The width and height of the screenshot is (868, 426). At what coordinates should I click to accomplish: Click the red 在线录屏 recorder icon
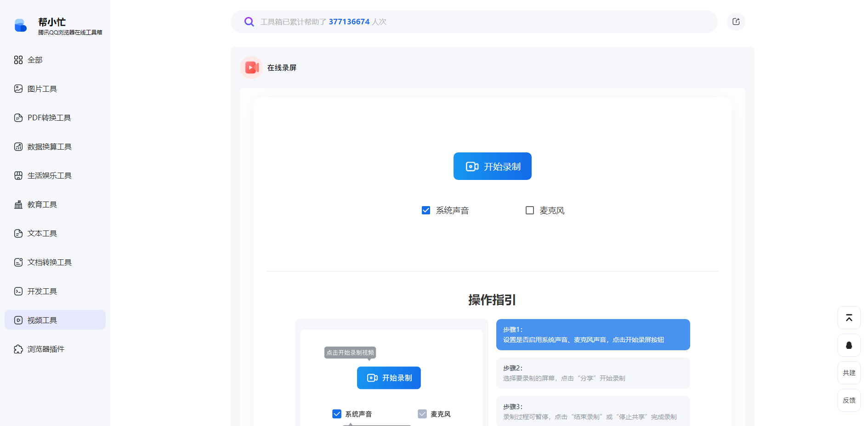[251, 68]
